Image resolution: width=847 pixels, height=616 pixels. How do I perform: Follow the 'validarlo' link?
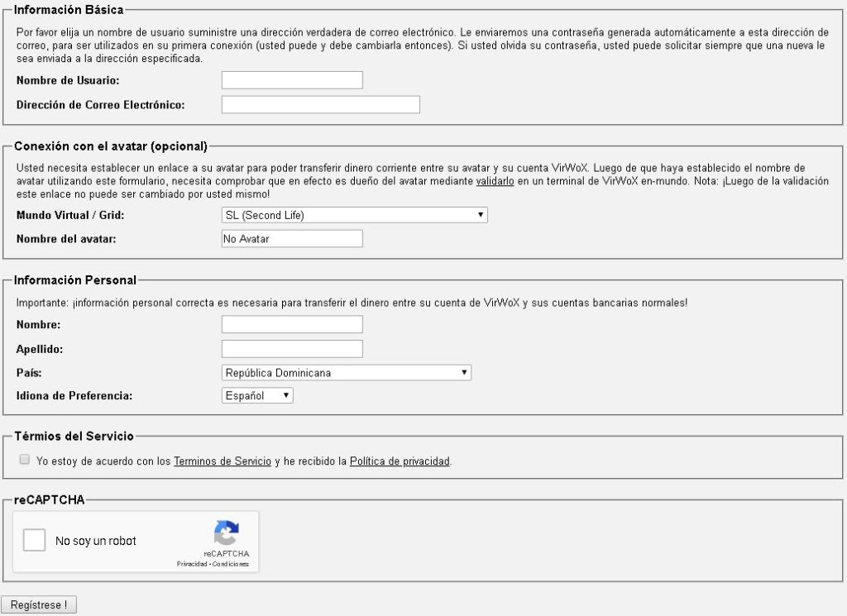click(x=495, y=180)
